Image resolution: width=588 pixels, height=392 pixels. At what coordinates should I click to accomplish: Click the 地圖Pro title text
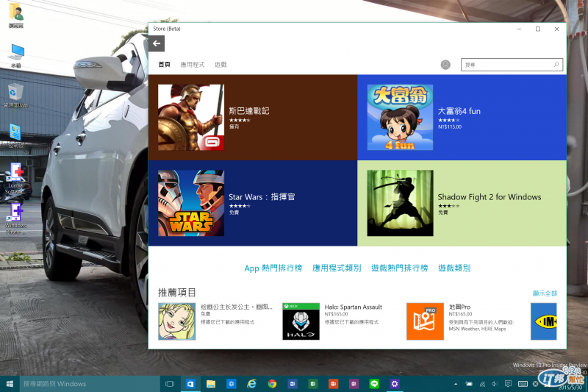pos(459,307)
